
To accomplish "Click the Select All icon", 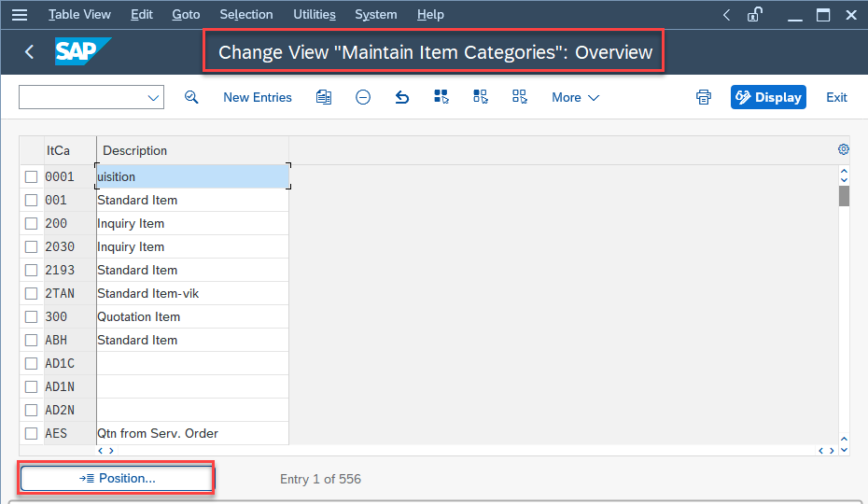I will click(441, 97).
